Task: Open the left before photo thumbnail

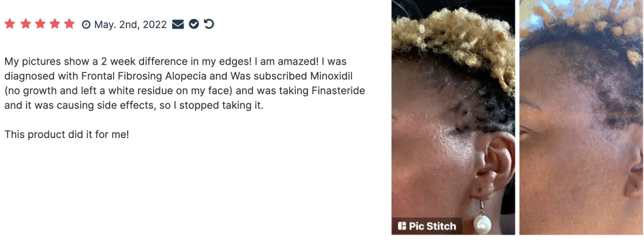Action: (453, 117)
